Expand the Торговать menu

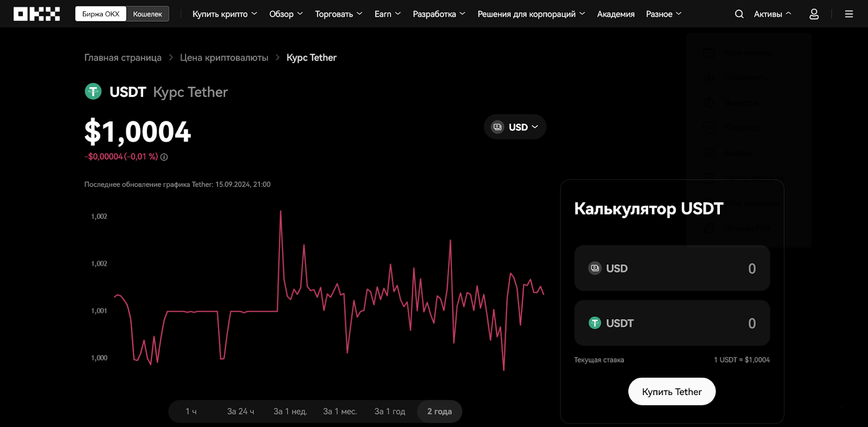pyautogui.click(x=339, y=14)
